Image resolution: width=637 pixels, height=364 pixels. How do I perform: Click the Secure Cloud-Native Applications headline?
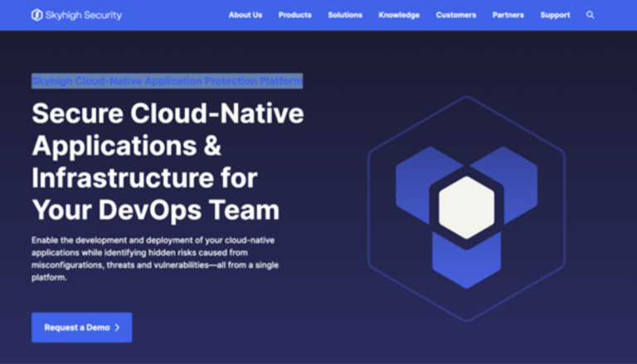[167, 161]
